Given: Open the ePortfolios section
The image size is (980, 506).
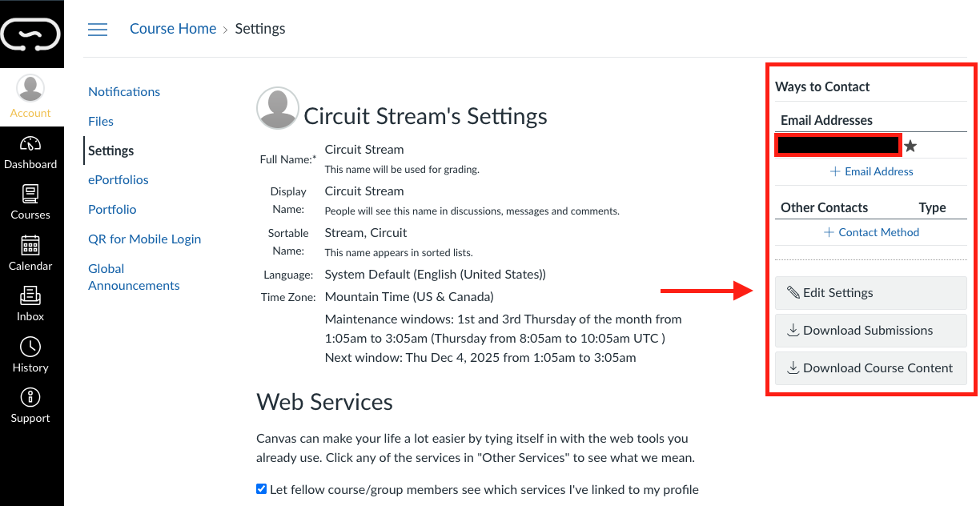Looking at the screenshot, I should (118, 179).
